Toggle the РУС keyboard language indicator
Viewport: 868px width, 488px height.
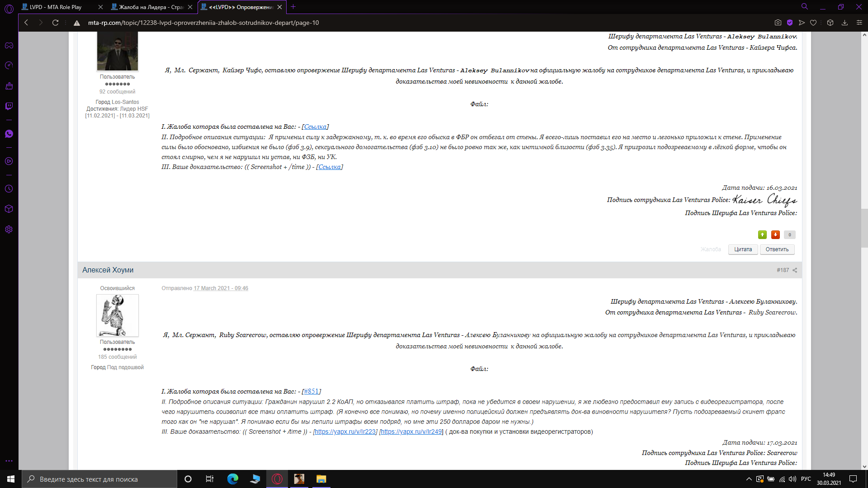pyautogui.click(x=806, y=479)
